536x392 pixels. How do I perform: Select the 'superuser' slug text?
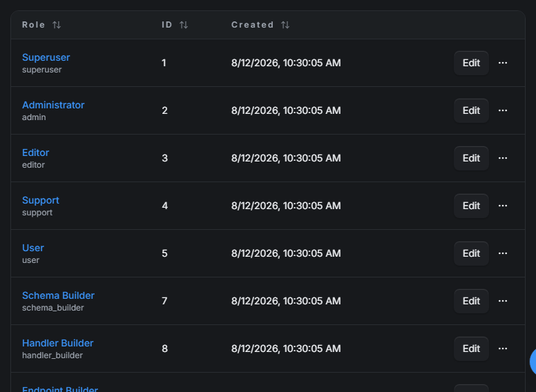click(x=41, y=70)
